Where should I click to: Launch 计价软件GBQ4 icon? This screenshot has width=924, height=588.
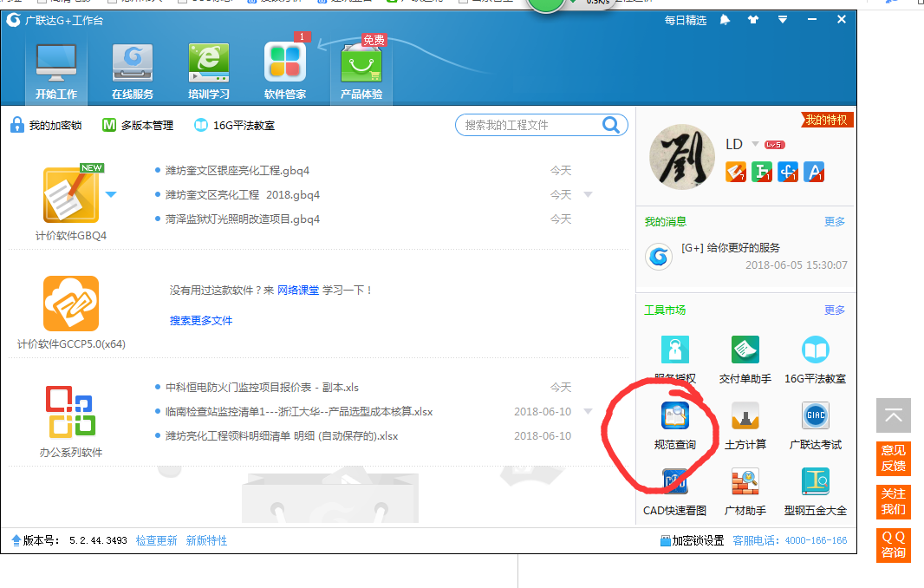71,194
